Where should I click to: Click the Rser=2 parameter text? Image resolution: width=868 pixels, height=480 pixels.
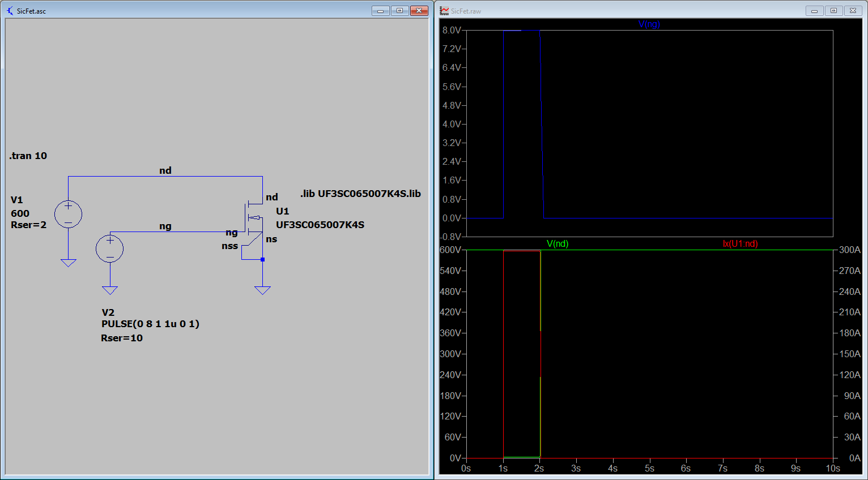[x=28, y=225]
